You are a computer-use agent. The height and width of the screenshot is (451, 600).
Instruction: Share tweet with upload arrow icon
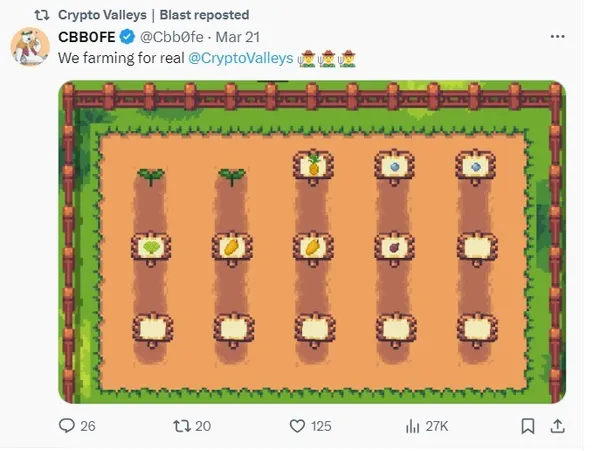pos(558,426)
